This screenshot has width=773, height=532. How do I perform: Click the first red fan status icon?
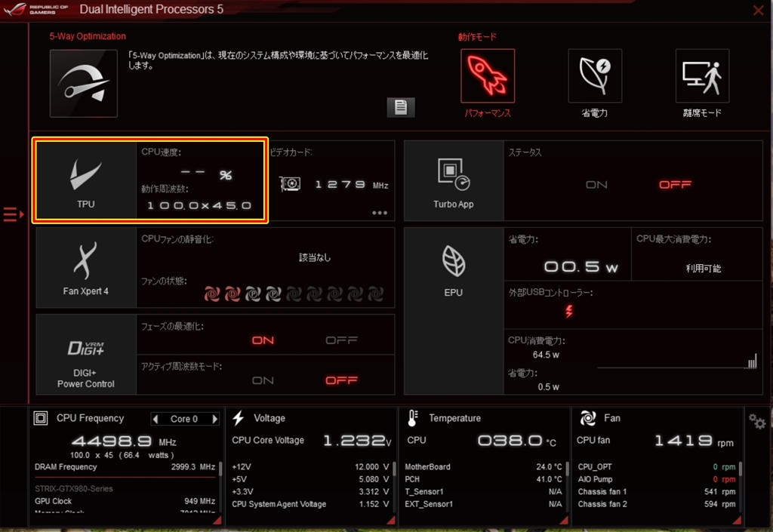[212, 294]
